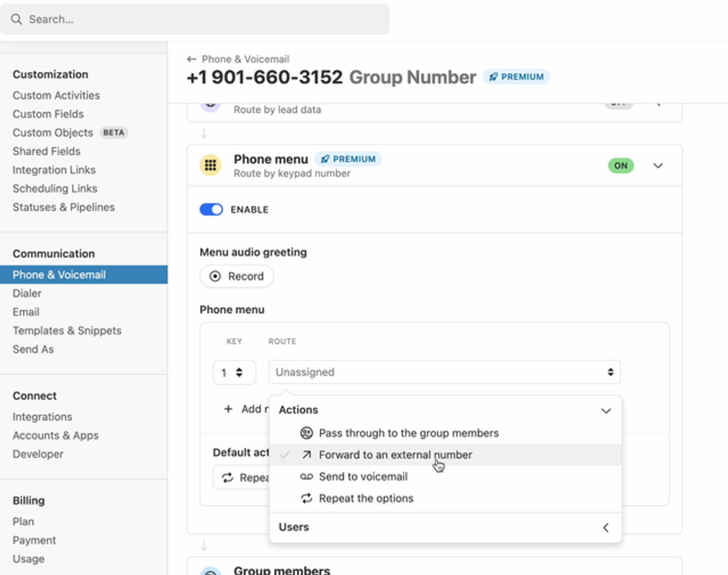This screenshot has width=728, height=575.
Task: Click the group members face icon
Action: 306,433
